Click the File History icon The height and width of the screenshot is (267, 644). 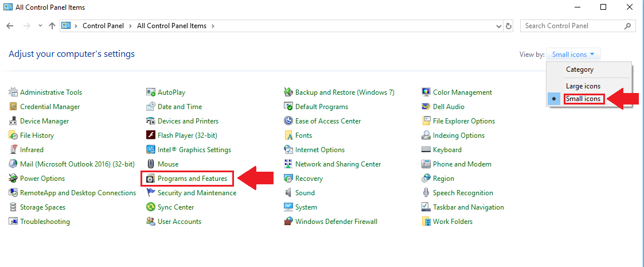13,136
